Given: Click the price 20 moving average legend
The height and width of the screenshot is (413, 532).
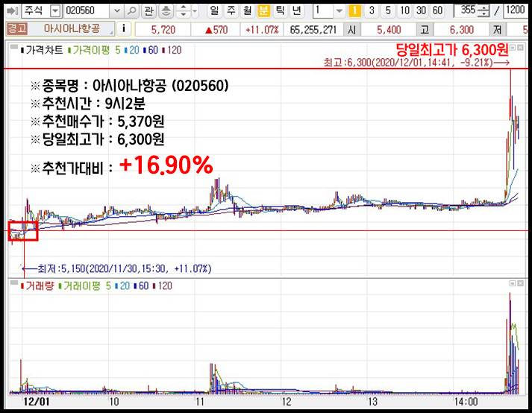Looking at the screenshot, I should [132, 50].
